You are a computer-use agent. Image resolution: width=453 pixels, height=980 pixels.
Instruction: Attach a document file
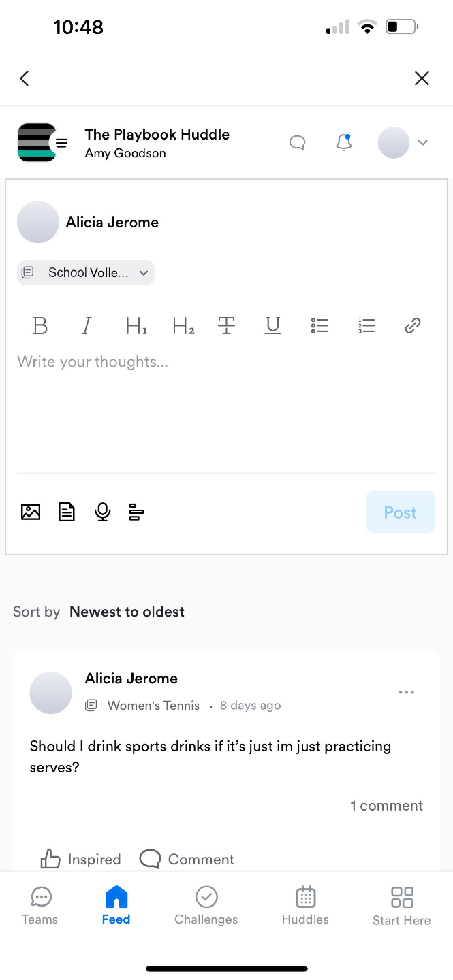(67, 512)
